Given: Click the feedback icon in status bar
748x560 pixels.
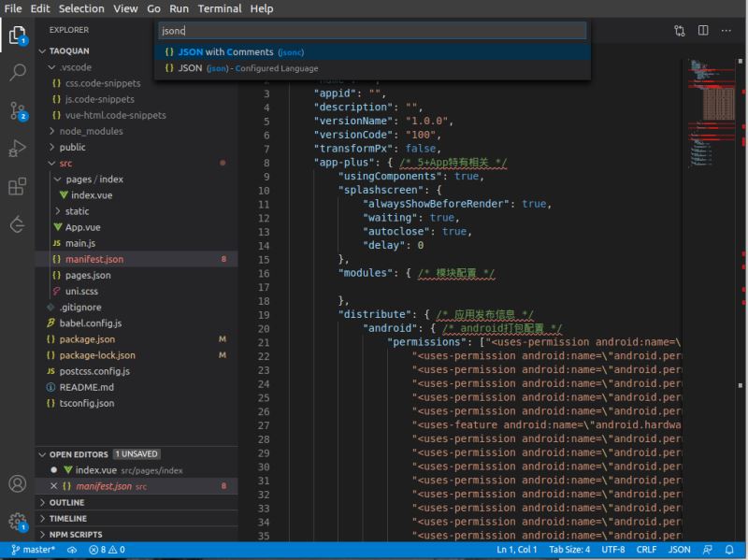Looking at the screenshot, I should click(708, 550).
